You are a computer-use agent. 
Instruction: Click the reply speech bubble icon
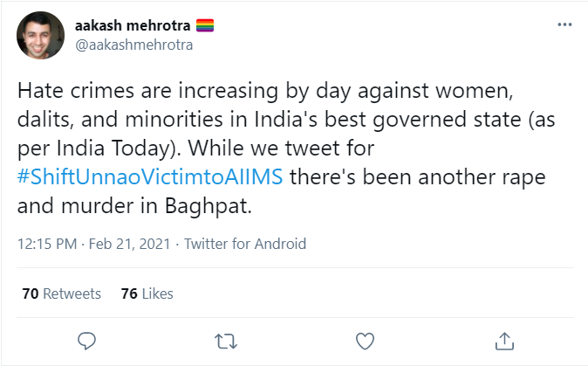[85, 339]
